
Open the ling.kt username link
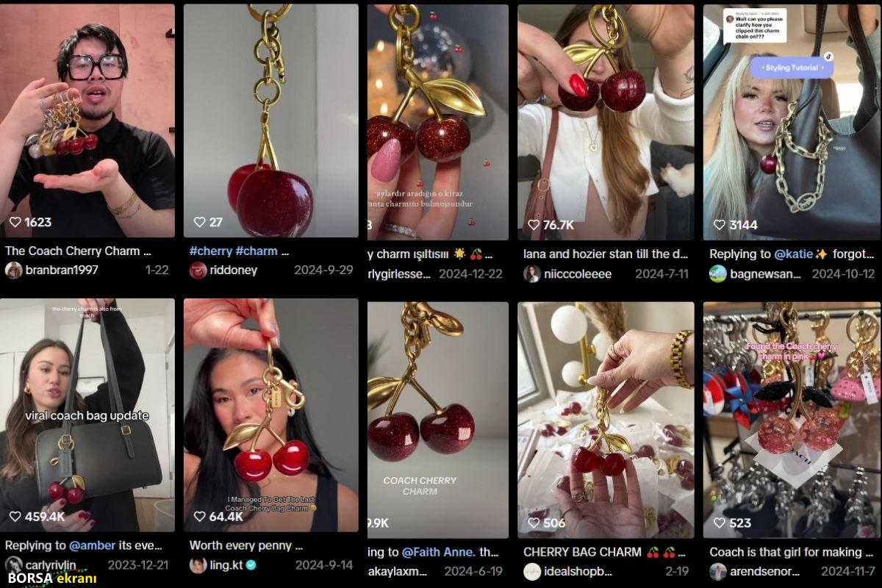(x=227, y=565)
